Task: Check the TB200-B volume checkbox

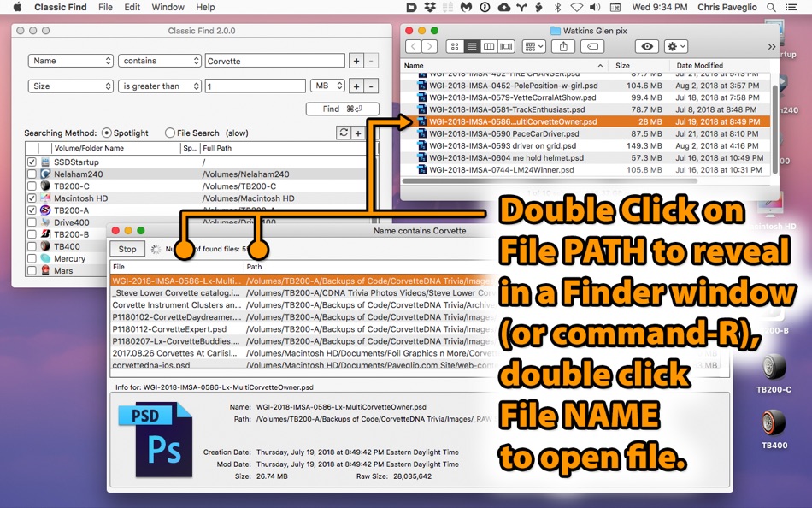Action: click(32, 234)
